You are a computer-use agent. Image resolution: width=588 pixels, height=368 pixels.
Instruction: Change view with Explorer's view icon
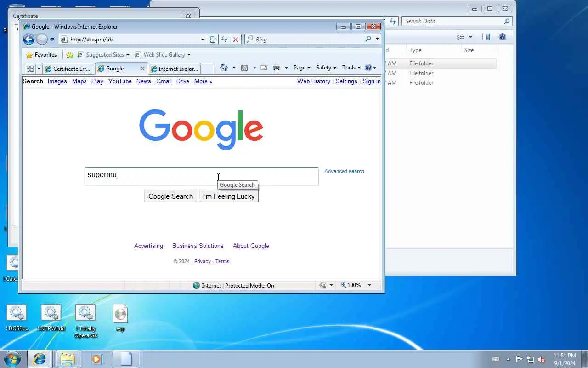pos(461,37)
